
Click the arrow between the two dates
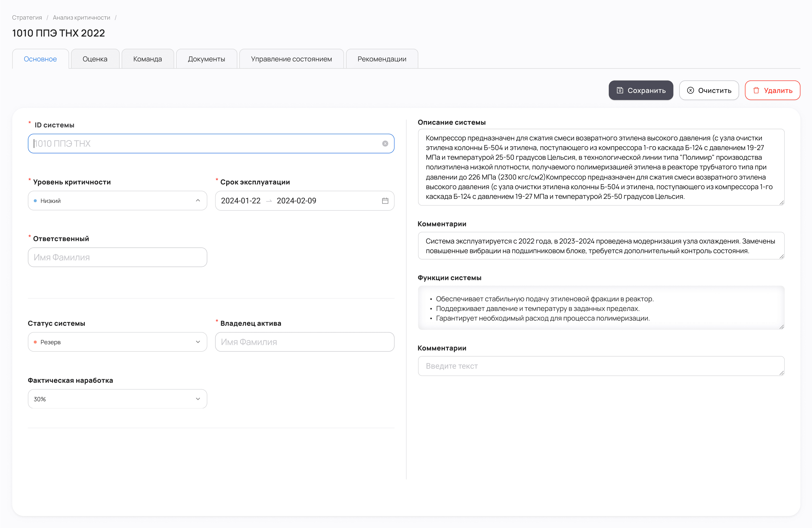[x=268, y=201]
